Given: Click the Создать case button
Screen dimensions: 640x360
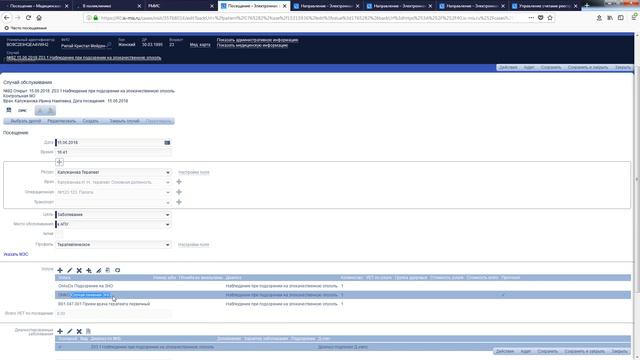Looking at the screenshot, I should (91, 121).
